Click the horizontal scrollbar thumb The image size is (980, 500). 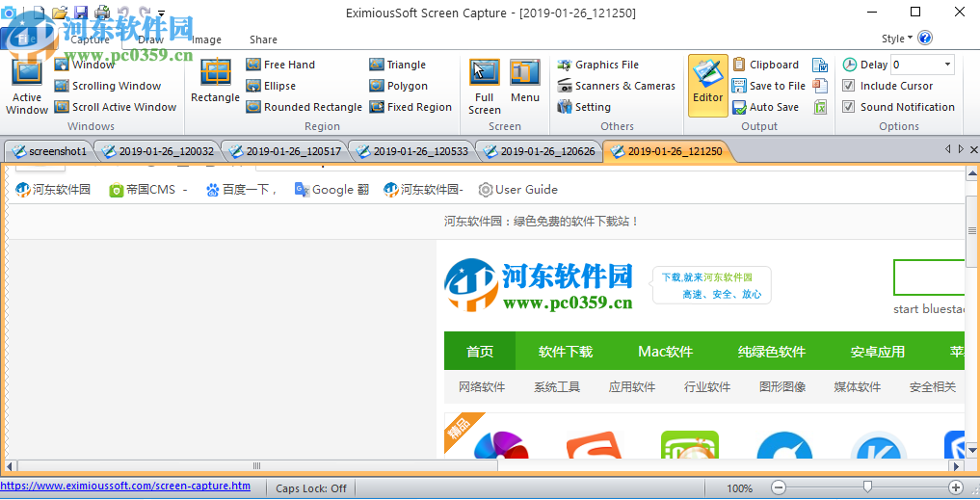257,465
